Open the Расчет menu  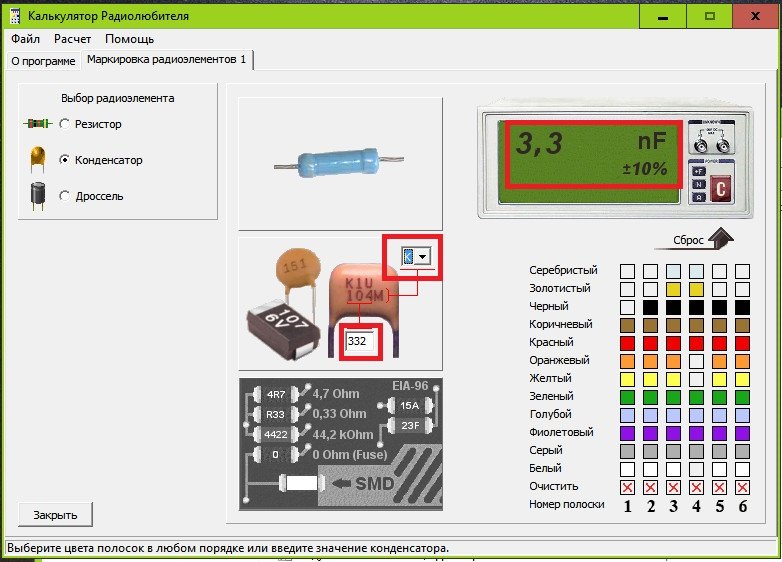point(72,39)
